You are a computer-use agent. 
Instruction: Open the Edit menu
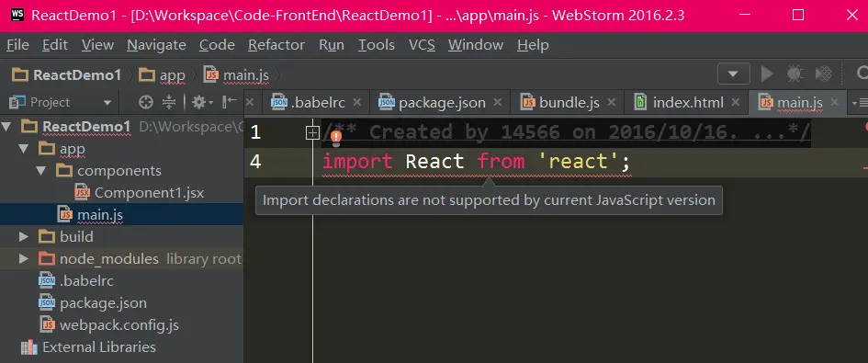pyautogui.click(x=55, y=45)
